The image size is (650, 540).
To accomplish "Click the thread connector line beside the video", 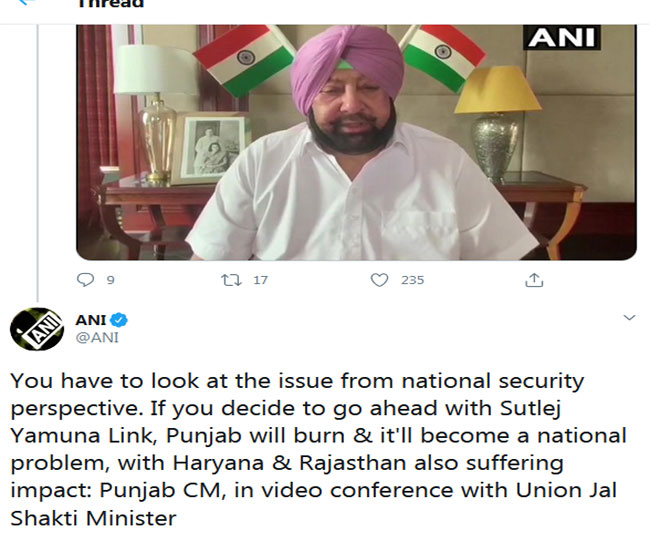I will (x=37, y=163).
